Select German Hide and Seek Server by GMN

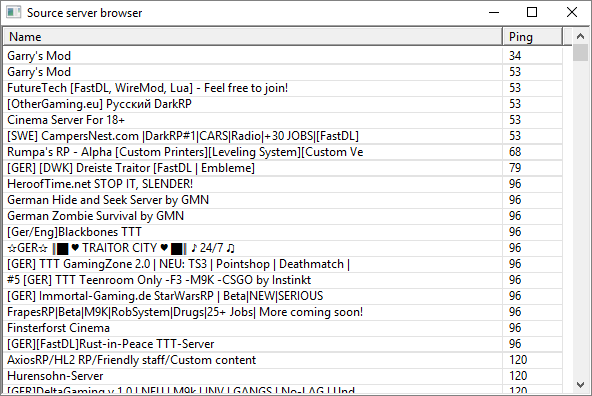pos(283,200)
